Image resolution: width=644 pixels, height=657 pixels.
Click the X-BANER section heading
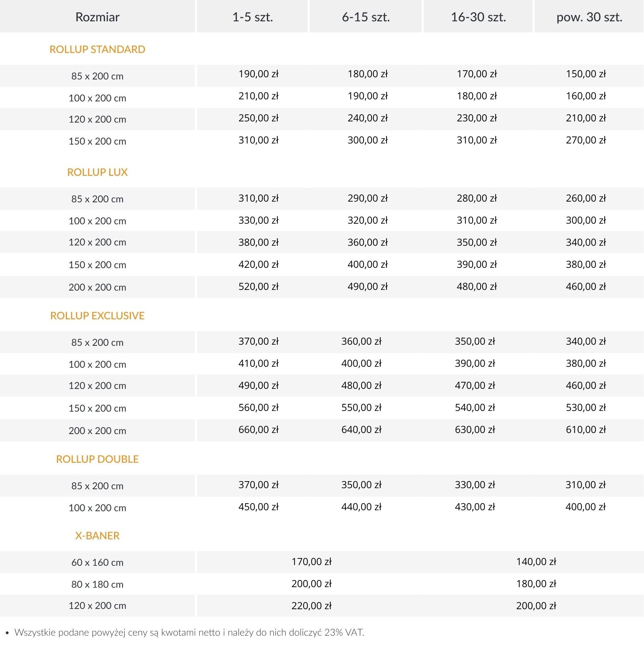[97, 536]
